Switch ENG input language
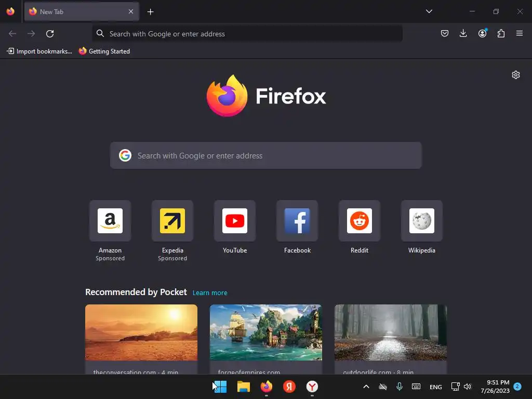The image size is (532, 399). point(436,387)
